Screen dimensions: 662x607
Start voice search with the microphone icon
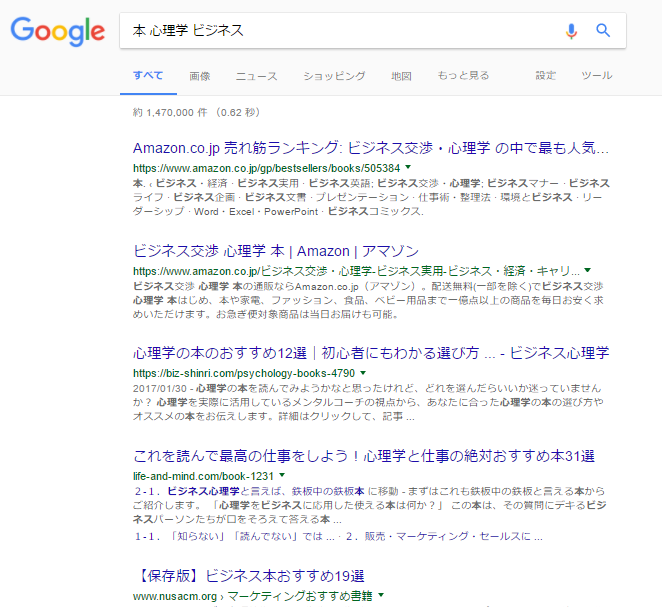pos(571,31)
